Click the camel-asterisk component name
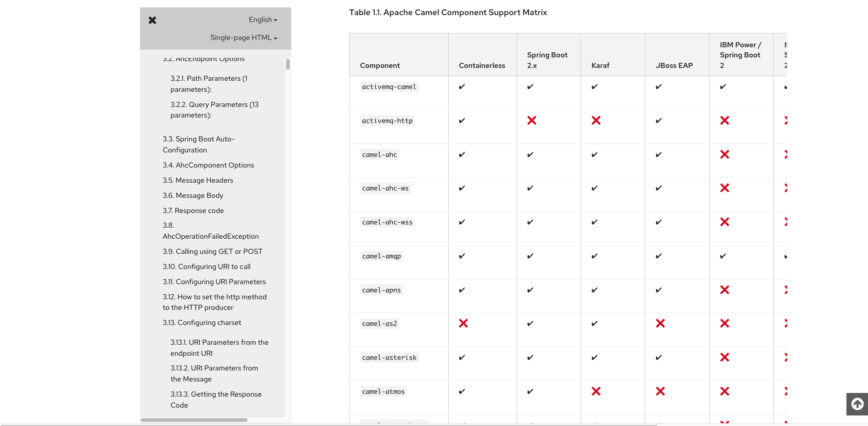This screenshot has width=868, height=426. pos(389,358)
